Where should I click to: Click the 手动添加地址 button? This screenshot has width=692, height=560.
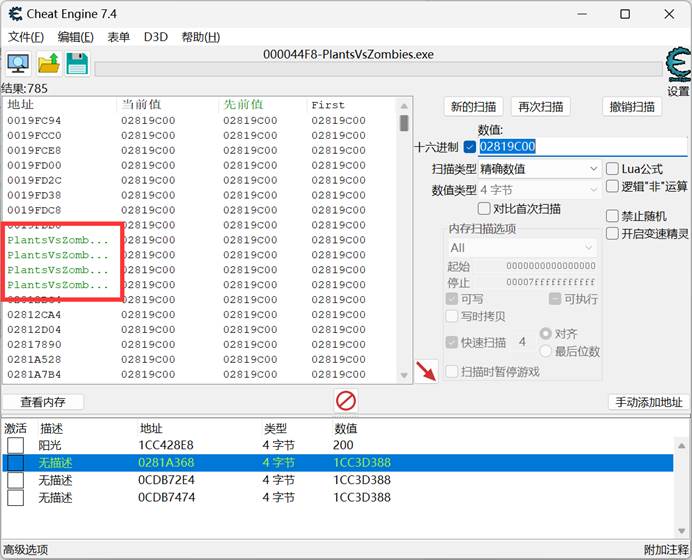pyautogui.click(x=648, y=402)
